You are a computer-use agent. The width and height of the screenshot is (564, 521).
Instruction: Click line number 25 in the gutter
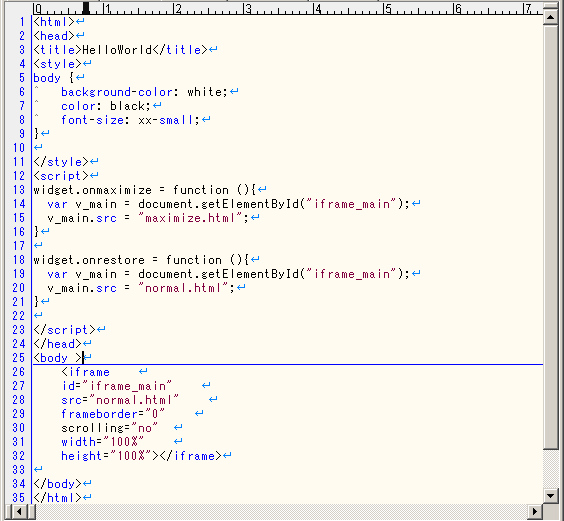click(19, 358)
